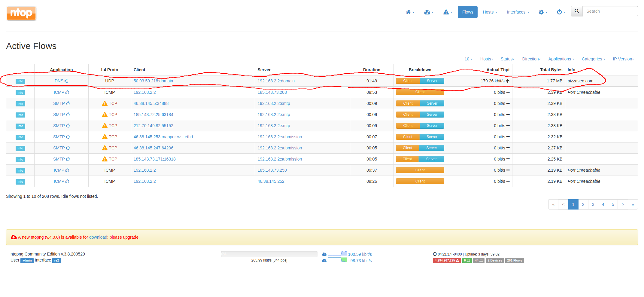Expand the Applications filter dropdown
Viewport: 644px width, 297px height.
click(561, 59)
